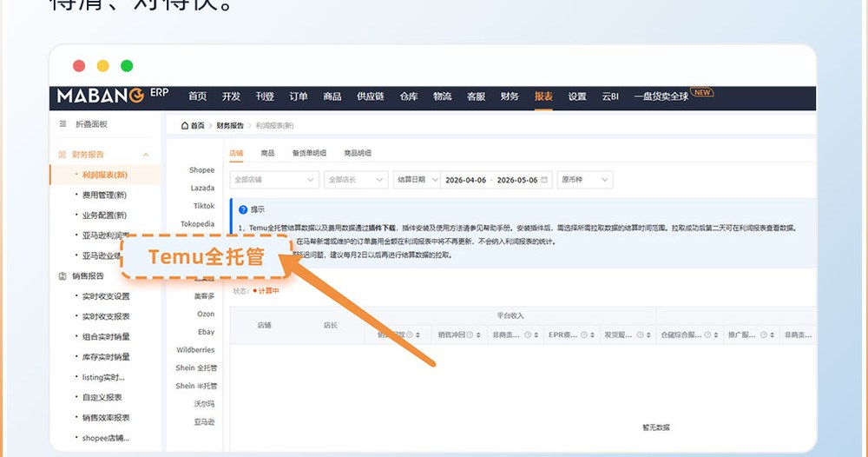Open the 云BI top menu
The width and height of the screenshot is (868, 457).
[610, 96]
